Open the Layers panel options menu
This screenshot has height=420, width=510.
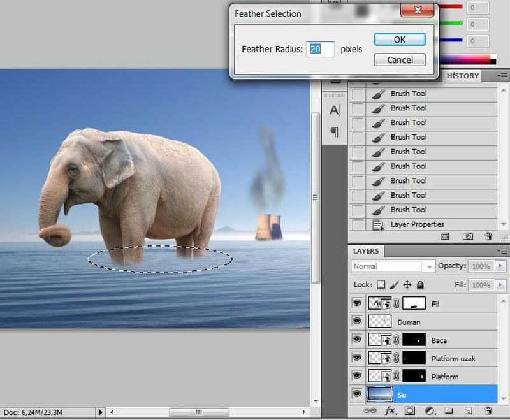point(502,251)
